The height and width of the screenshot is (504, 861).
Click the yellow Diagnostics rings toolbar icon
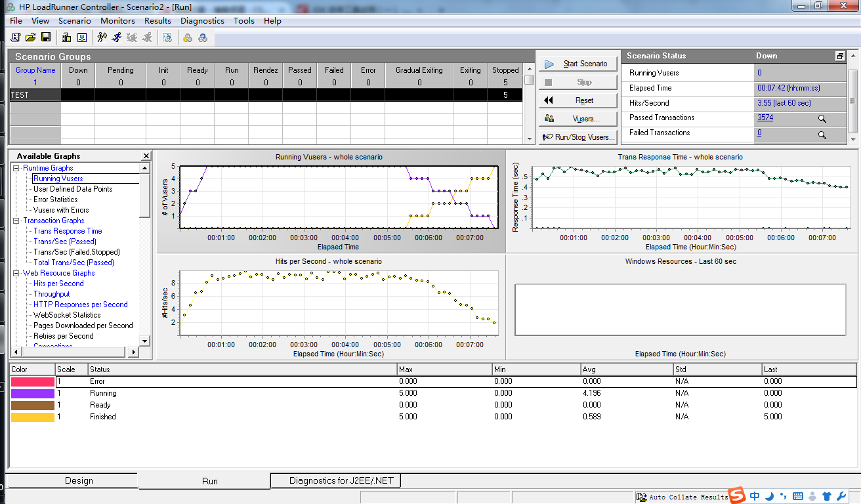(188, 37)
